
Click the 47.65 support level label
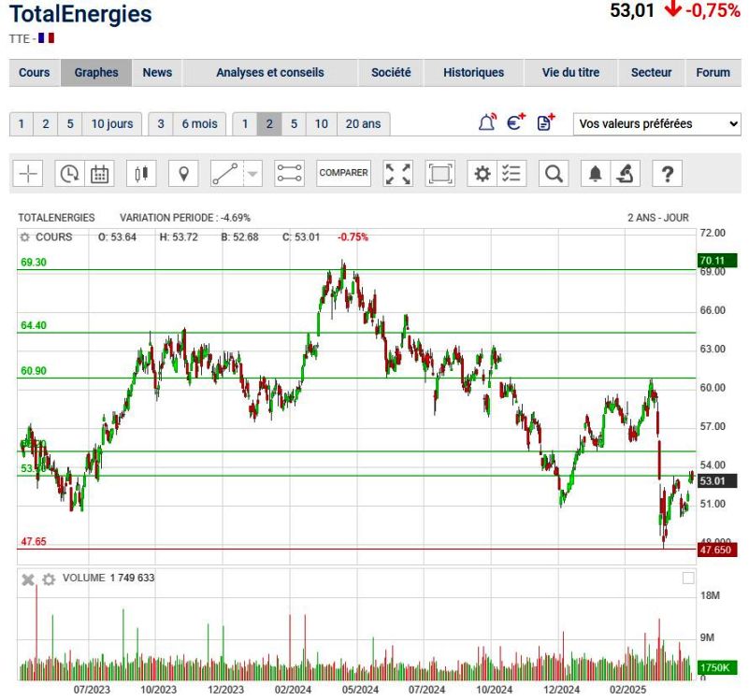(x=34, y=541)
